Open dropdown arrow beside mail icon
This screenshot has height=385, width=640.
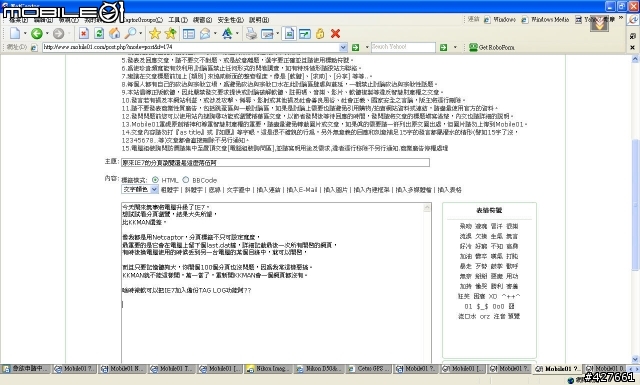click(x=215, y=33)
